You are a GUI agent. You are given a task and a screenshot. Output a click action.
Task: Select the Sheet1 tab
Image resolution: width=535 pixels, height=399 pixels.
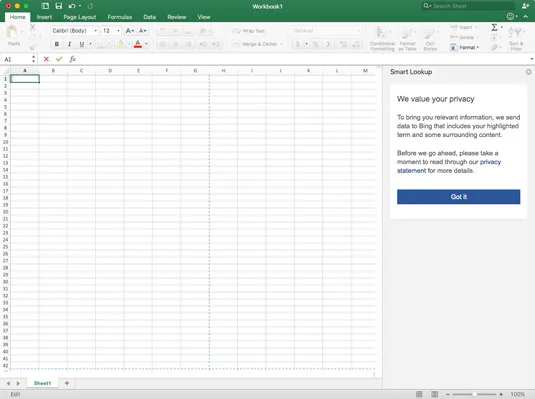coord(42,383)
